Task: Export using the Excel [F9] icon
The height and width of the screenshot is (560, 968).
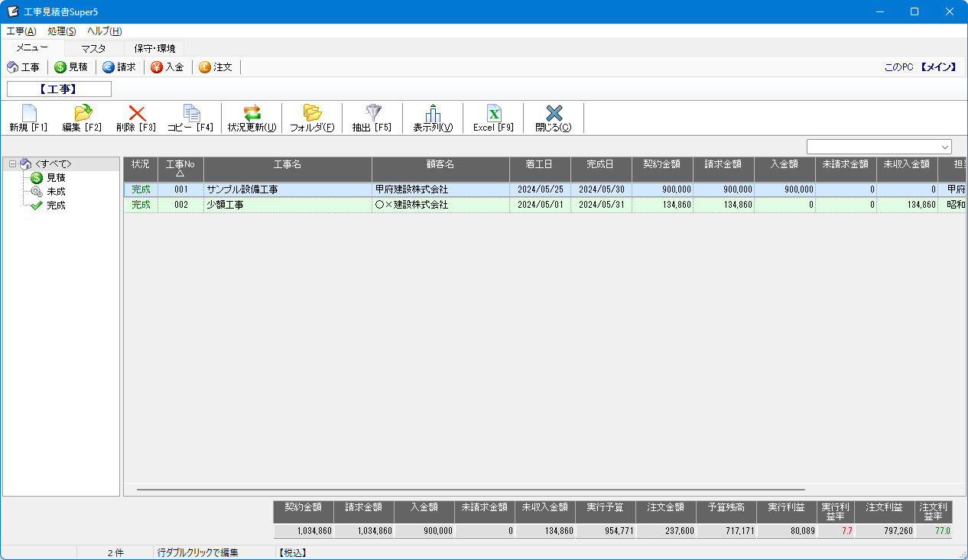Action: (x=494, y=113)
